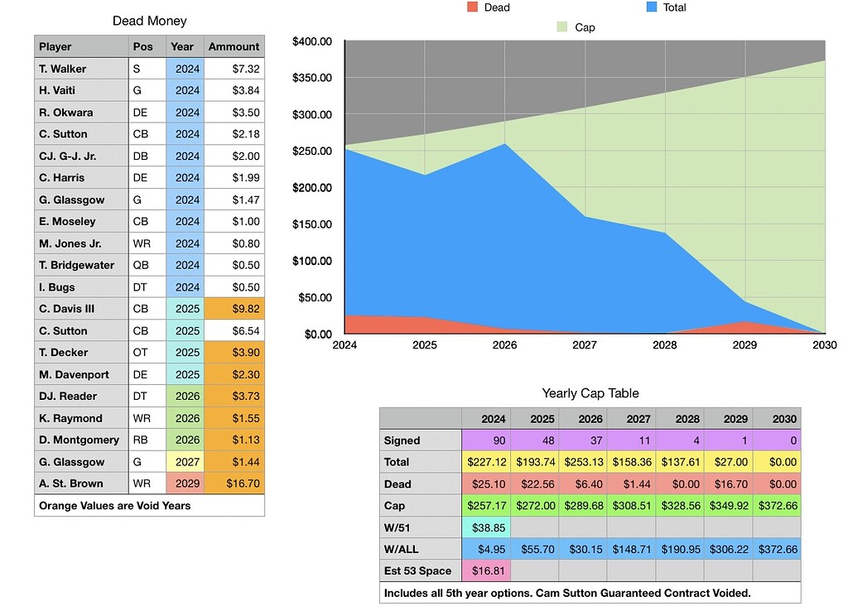Click the Ammount column header
Viewport: 848px width, 616px height.
[x=234, y=46]
